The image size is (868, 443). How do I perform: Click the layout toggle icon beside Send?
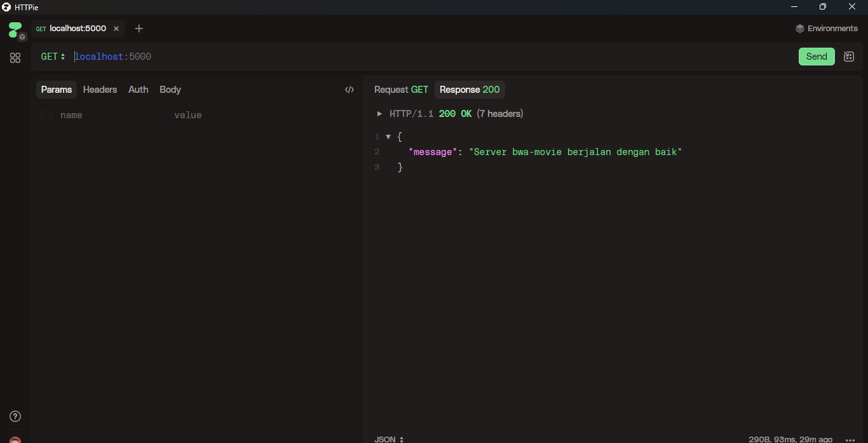point(848,57)
